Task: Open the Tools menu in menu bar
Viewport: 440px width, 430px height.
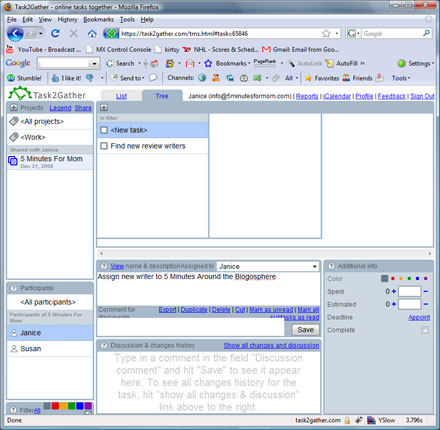Action: [x=127, y=20]
